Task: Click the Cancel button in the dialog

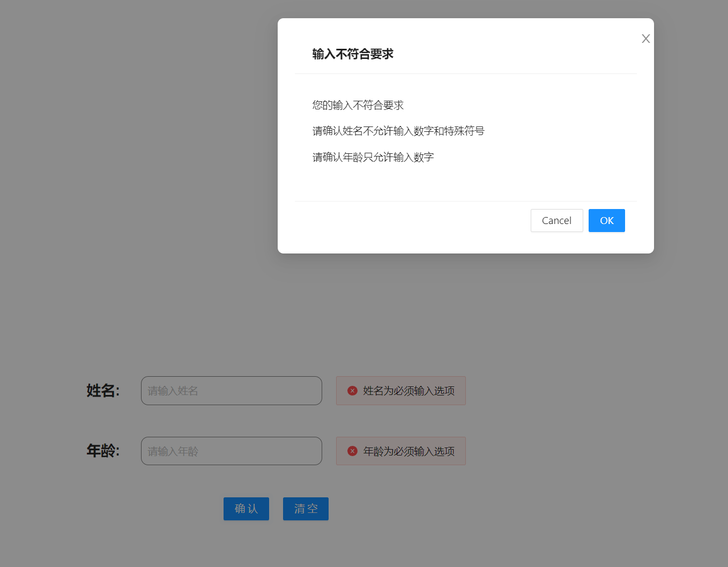Action: (556, 220)
